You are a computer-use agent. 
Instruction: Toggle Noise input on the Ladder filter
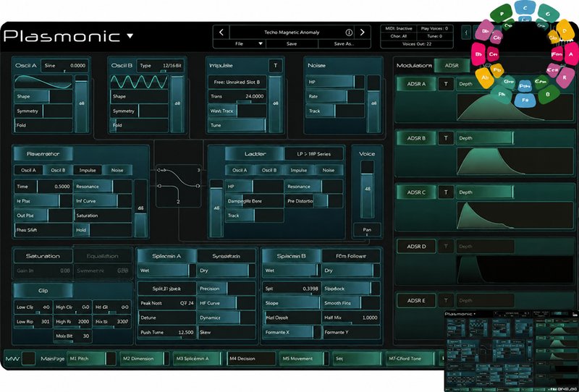329,170
